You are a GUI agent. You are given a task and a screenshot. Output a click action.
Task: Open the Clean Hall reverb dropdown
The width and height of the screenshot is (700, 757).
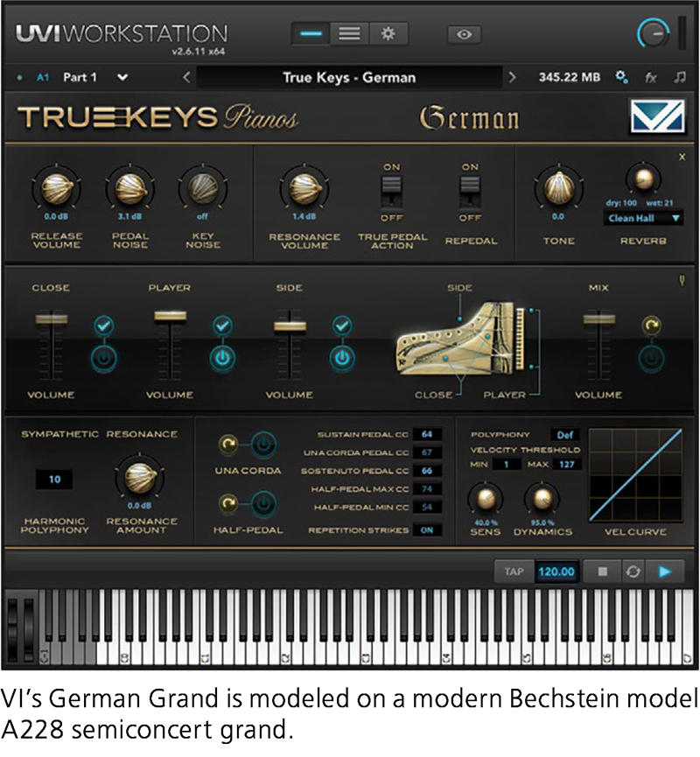pyautogui.click(x=641, y=219)
